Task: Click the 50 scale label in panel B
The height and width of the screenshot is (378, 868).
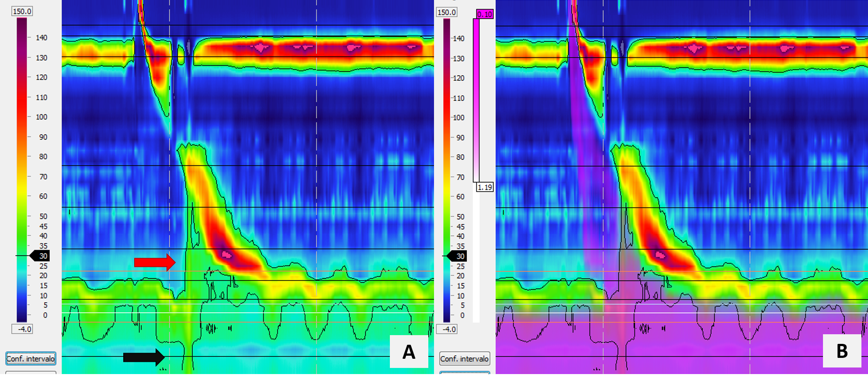Action: tap(460, 217)
